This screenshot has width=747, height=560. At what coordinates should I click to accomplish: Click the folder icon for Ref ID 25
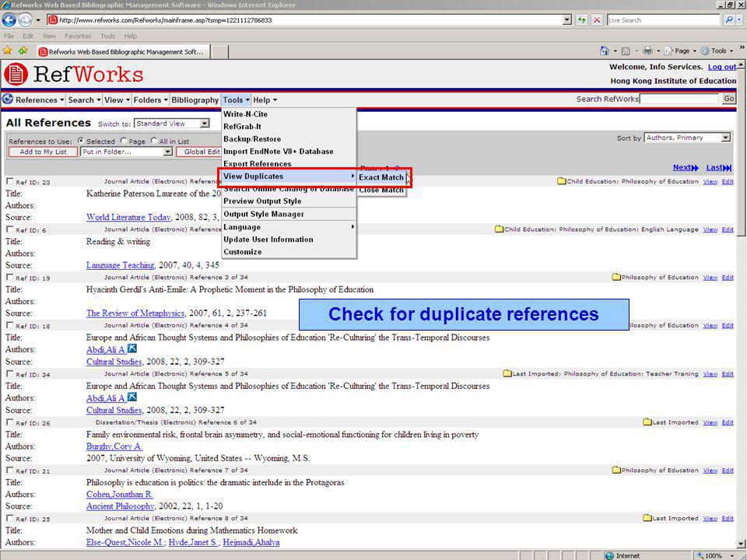(x=647, y=518)
